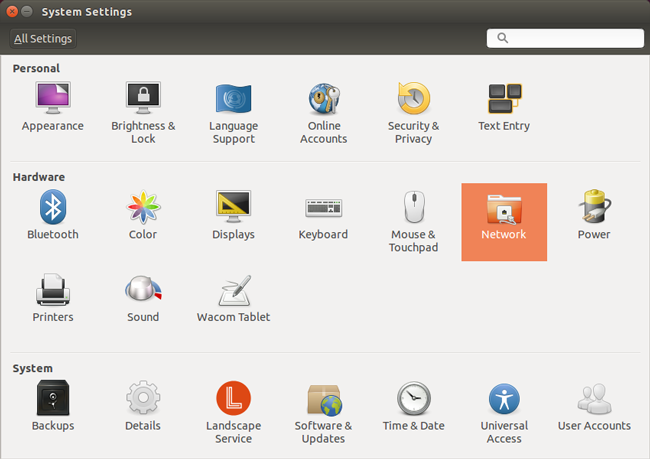Viewport: 650px width, 459px height.
Task: Open Software & Updates settings
Action: pyautogui.click(x=324, y=412)
